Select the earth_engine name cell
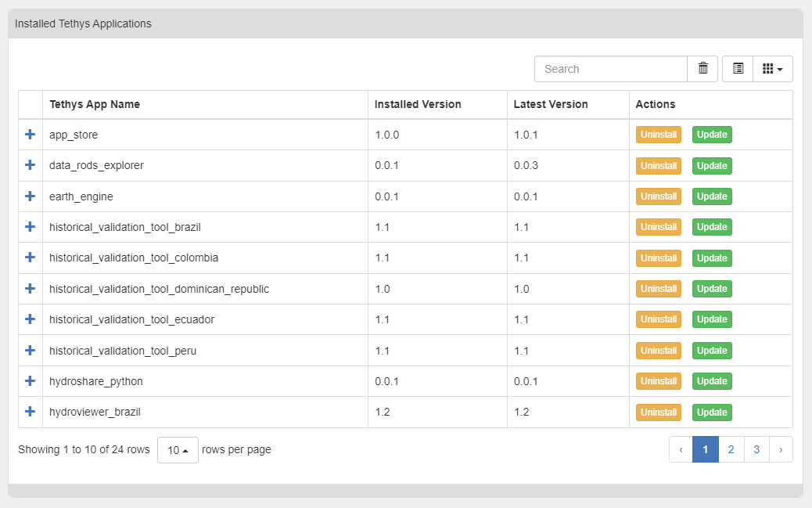This screenshot has height=508, width=812. [x=205, y=196]
